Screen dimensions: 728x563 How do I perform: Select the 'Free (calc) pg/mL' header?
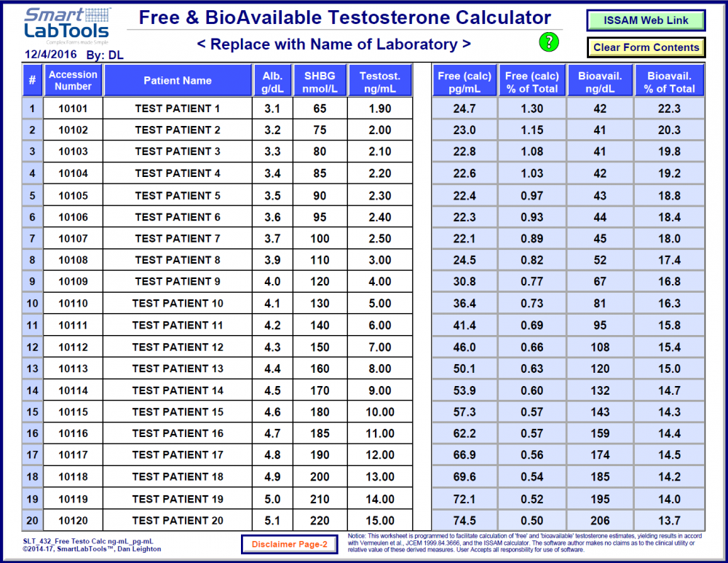click(x=464, y=80)
